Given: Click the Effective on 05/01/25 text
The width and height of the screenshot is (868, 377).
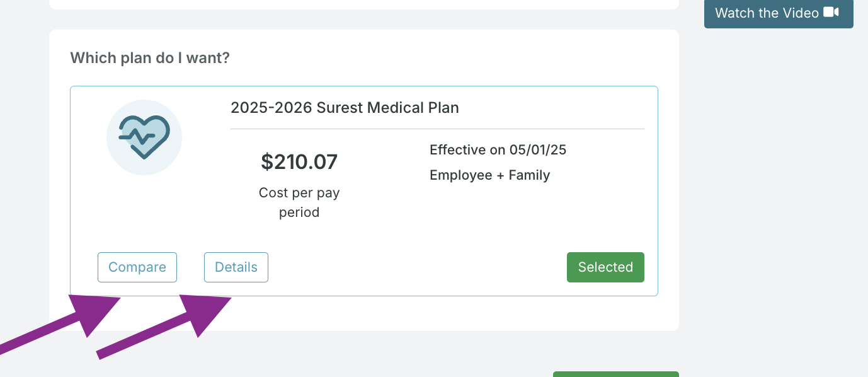Looking at the screenshot, I should pos(498,150).
